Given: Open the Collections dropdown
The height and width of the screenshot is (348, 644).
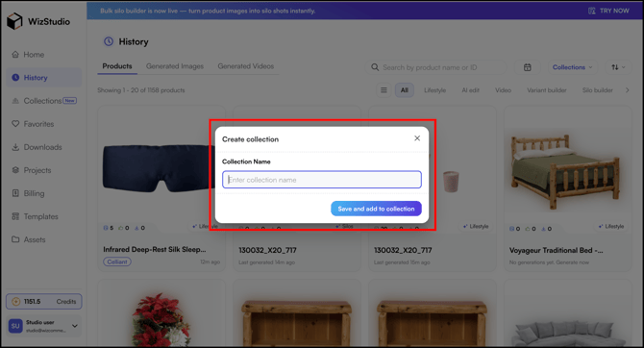Looking at the screenshot, I should (x=573, y=67).
